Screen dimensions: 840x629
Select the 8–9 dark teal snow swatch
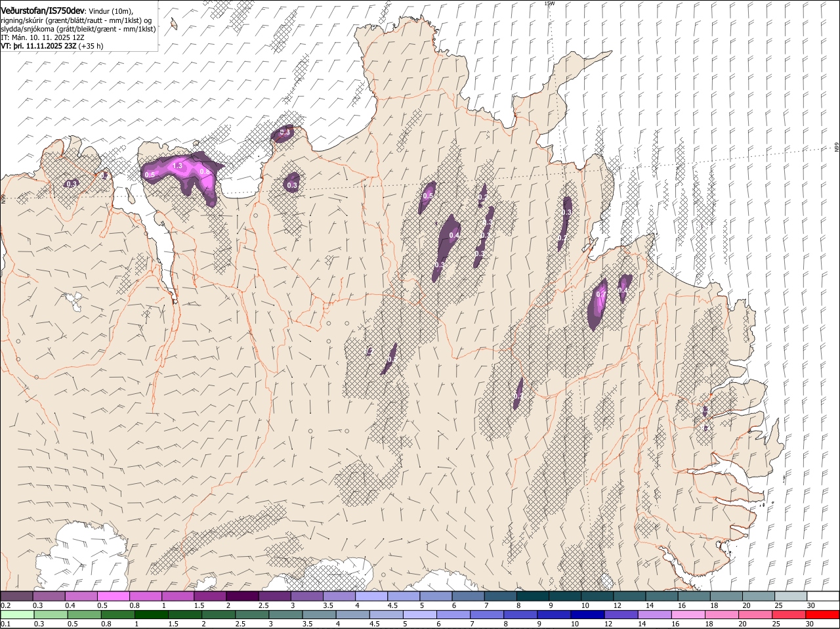pos(534,596)
